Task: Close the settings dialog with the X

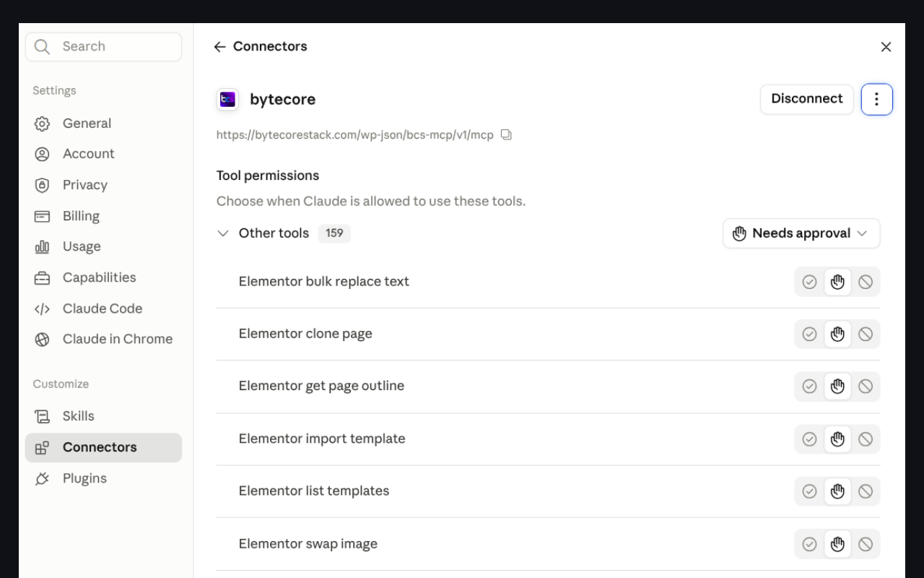Action: (886, 47)
